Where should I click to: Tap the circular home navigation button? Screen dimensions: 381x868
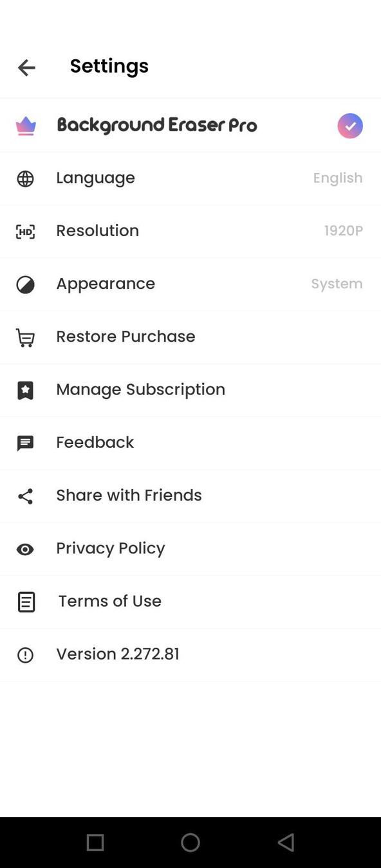[x=190, y=842]
